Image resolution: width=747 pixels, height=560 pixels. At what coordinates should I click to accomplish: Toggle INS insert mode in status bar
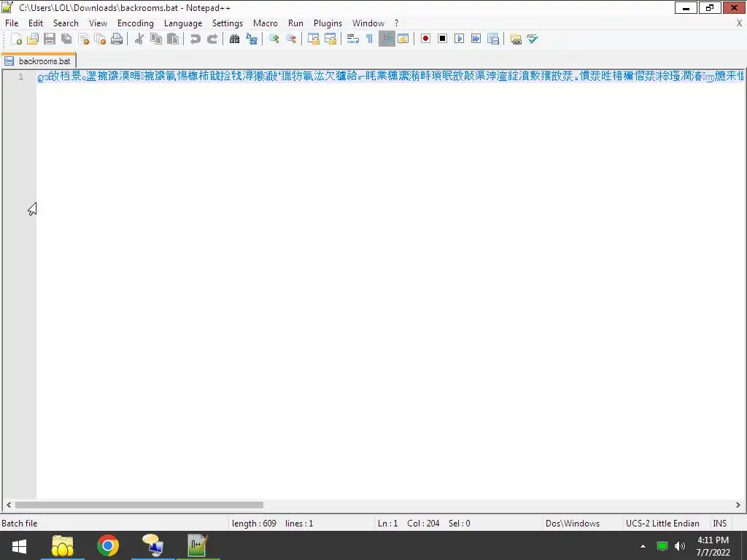click(719, 524)
